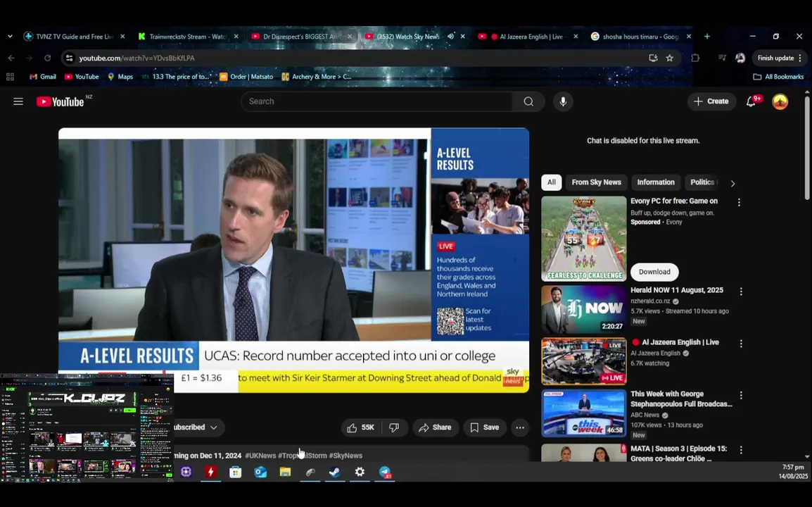
Task: Open Microsoft Store from the taskbar
Action: (236, 472)
